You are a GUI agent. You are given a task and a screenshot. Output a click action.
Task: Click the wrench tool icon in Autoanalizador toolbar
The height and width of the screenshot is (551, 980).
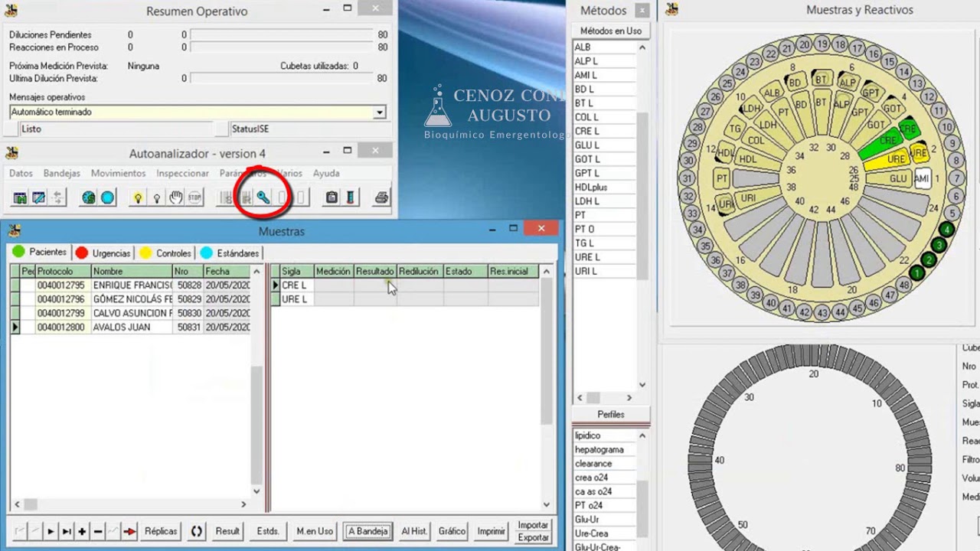click(263, 197)
